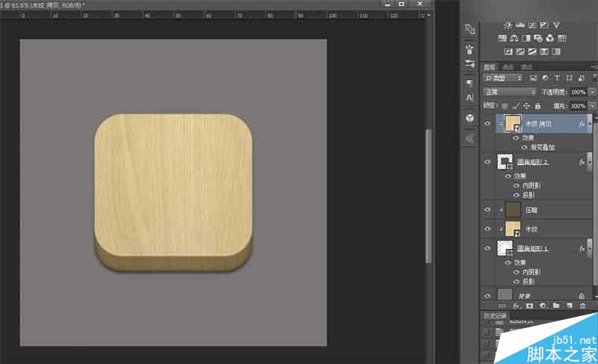The image size is (598, 364).
Task: Click the delete layer trash icon
Action: click(x=582, y=306)
